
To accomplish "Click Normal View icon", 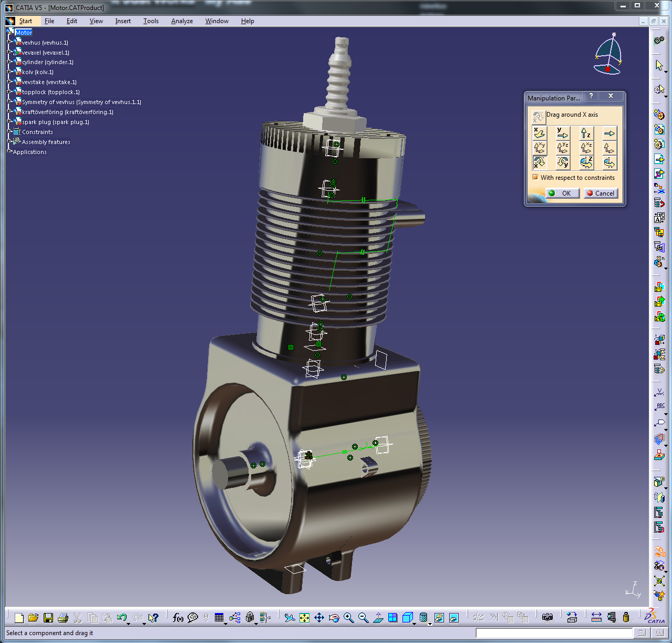I will [x=378, y=618].
